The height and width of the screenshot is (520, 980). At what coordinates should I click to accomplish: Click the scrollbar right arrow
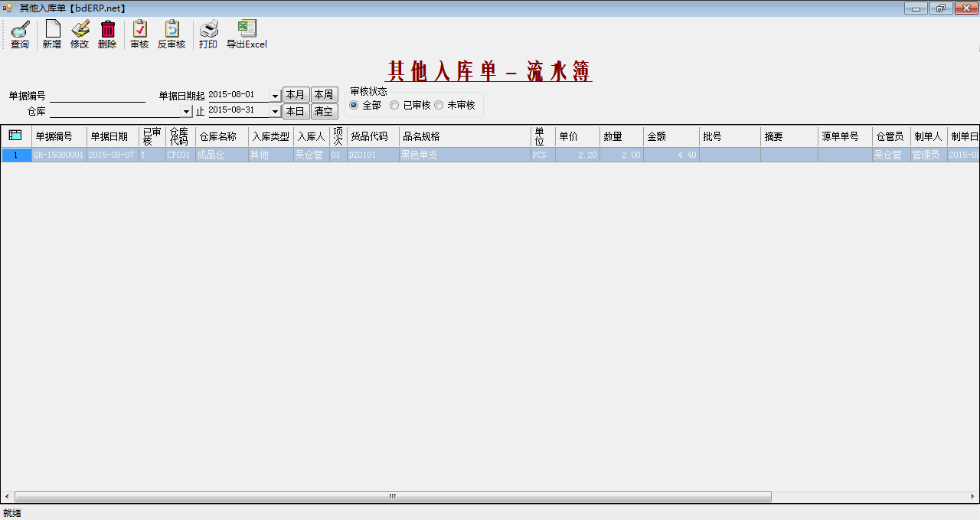[x=973, y=496]
